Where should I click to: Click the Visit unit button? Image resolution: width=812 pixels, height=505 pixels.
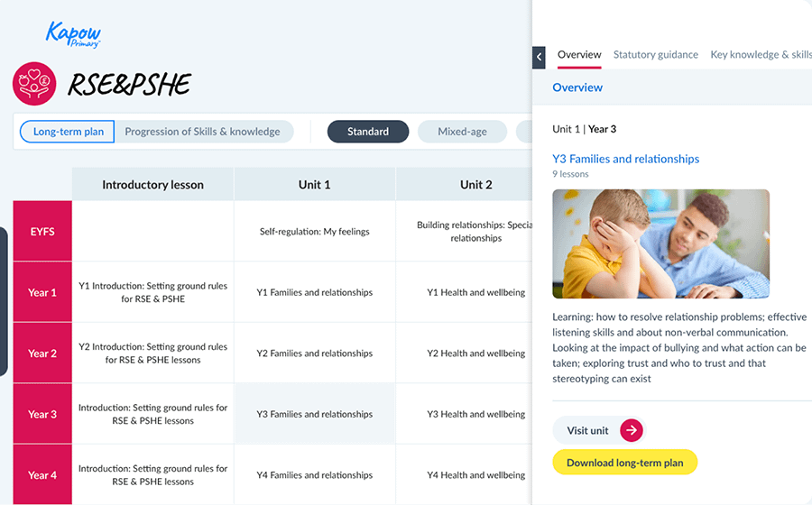[x=598, y=430]
